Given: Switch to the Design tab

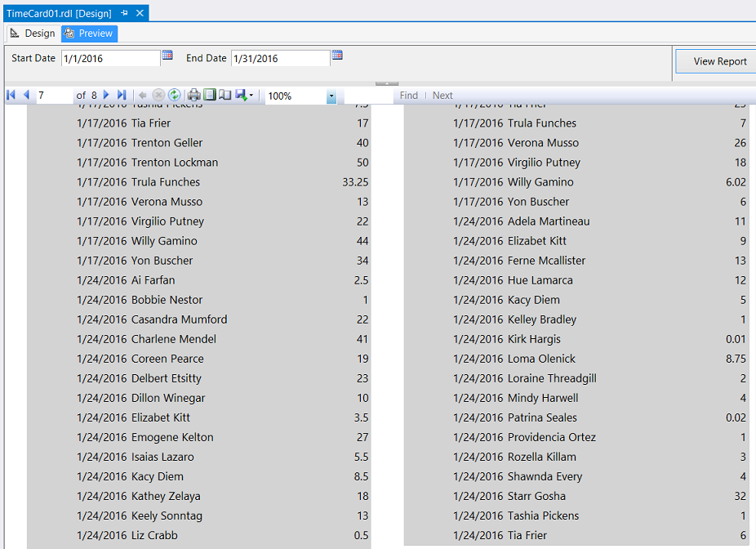Looking at the screenshot, I should coord(33,33).
